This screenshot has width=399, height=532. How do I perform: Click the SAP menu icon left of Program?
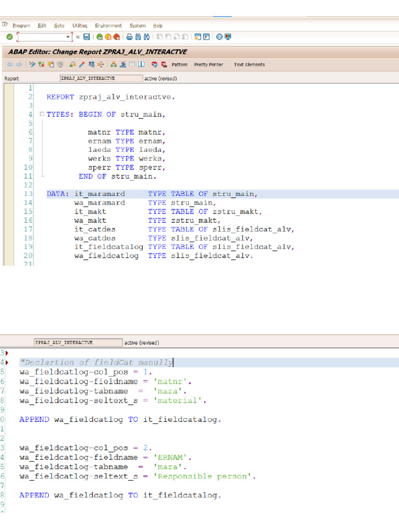(5, 25)
